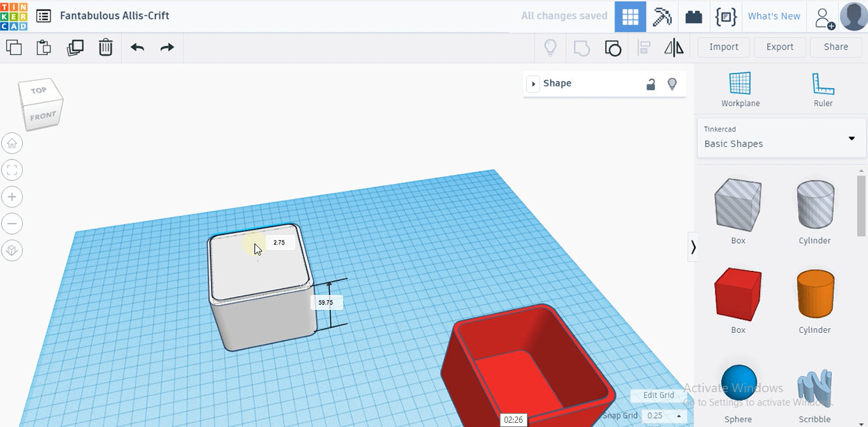Click the FRONT face of view cube
This screenshot has width=868, height=427.
[x=42, y=116]
